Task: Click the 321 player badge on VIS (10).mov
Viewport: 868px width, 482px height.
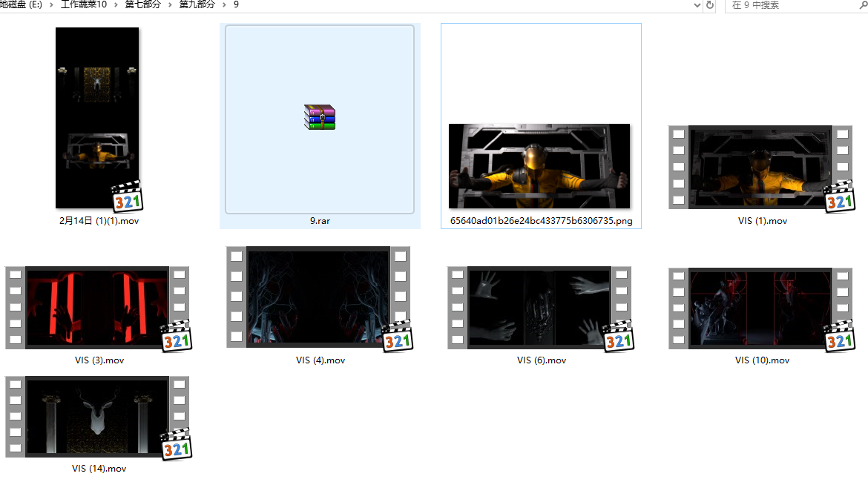Action: coord(840,336)
